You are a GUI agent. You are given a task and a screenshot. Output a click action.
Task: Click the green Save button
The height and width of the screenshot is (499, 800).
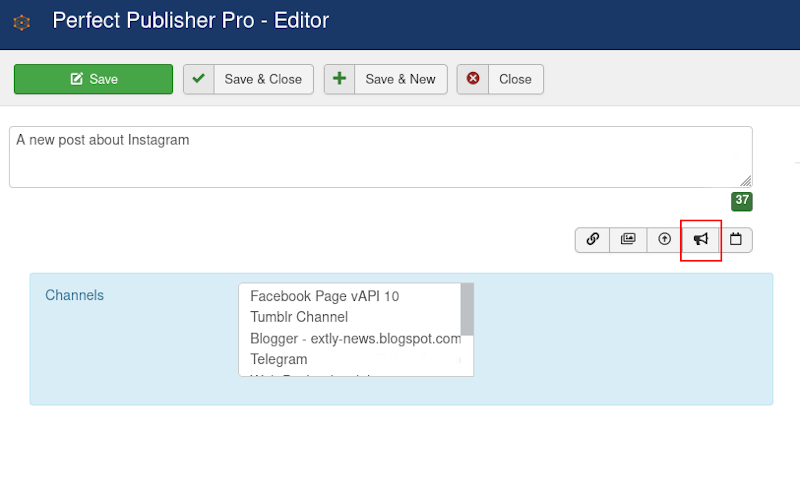[x=93, y=79]
